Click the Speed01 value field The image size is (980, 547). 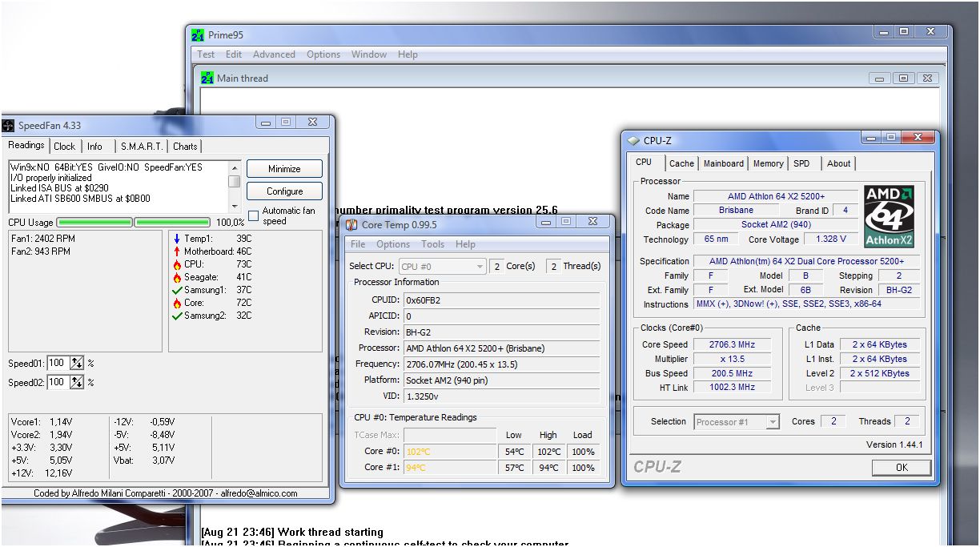tap(58, 363)
